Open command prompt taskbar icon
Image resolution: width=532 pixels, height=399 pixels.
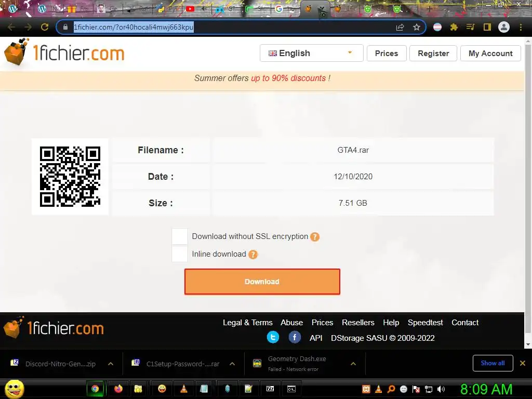coord(291,389)
